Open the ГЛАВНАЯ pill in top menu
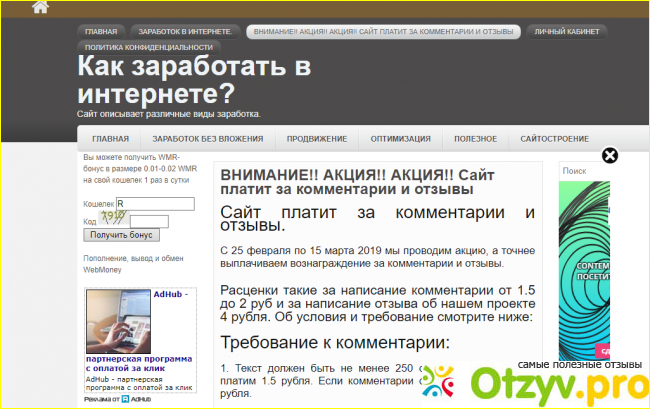The height and width of the screenshot is (409, 650). (x=101, y=32)
